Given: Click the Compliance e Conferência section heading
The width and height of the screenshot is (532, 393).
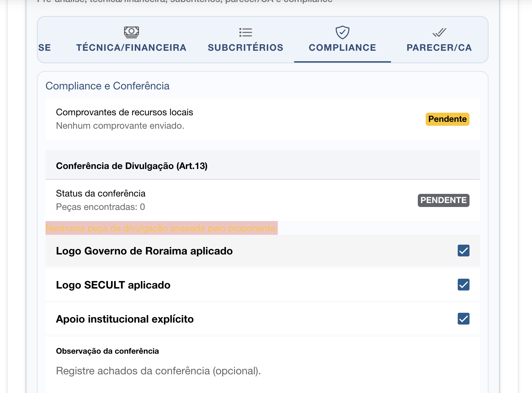Looking at the screenshot, I should (107, 86).
